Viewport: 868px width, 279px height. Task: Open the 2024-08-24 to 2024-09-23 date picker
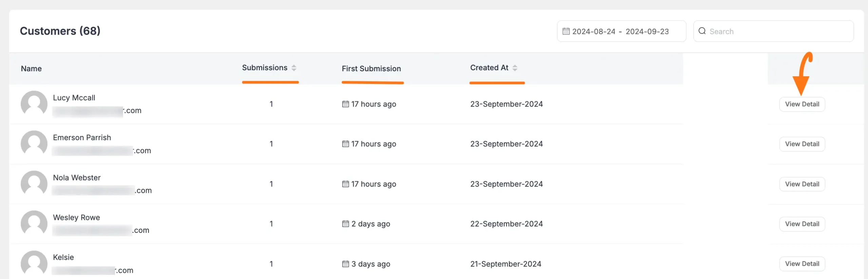(x=621, y=31)
